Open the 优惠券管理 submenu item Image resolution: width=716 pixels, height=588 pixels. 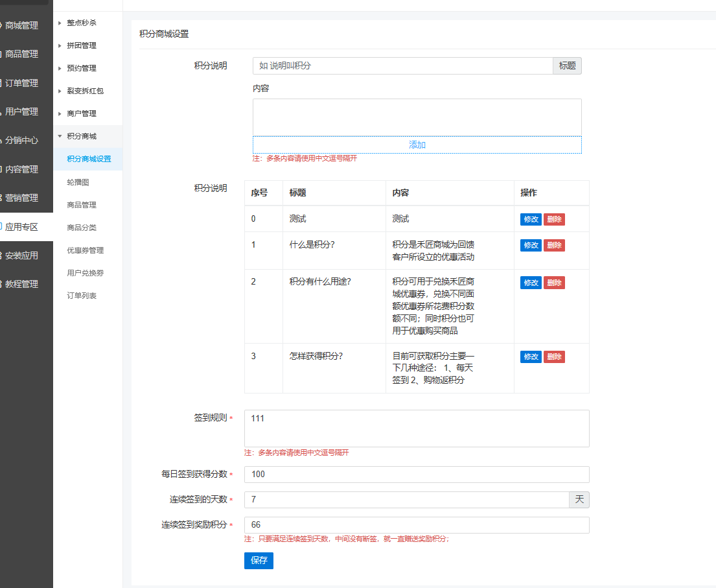[86, 250]
